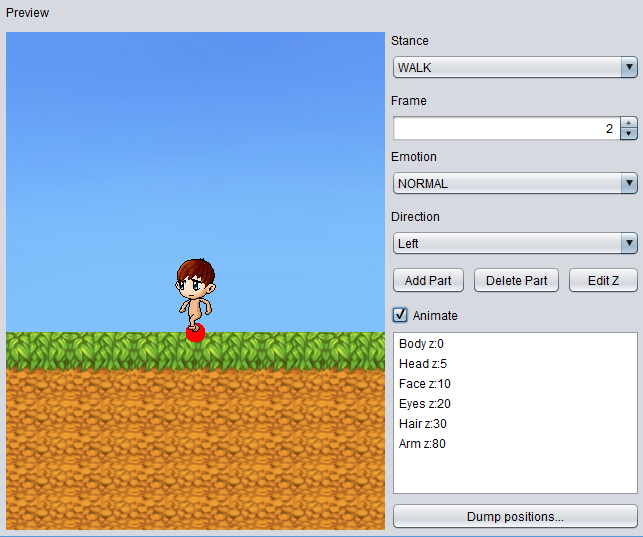Click the Edit Z button
This screenshot has width=643, height=537.
tap(602, 280)
